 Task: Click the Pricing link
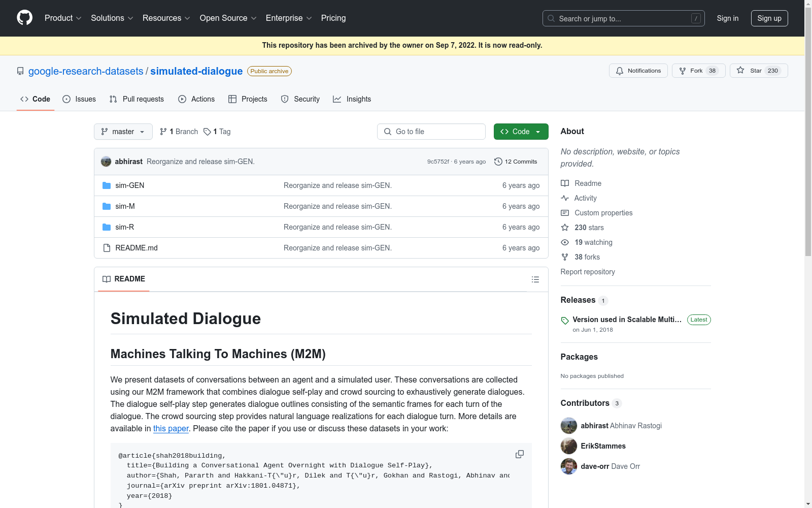[x=333, y=18]
